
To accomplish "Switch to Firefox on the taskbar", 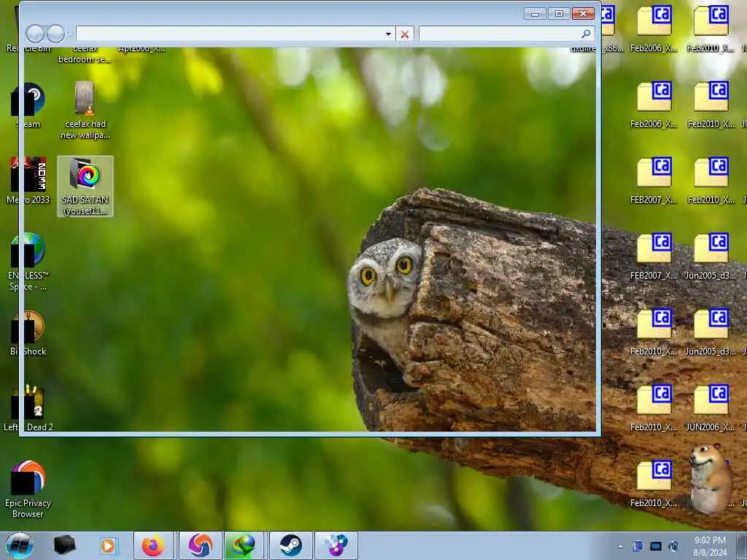I will pos(153,545).
